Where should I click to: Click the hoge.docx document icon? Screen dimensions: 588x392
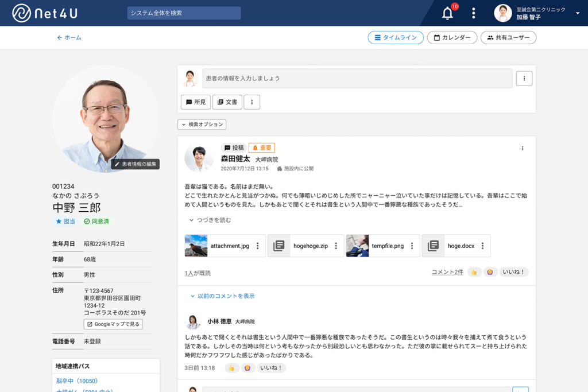pyautogui.click(x=434, y=246)
